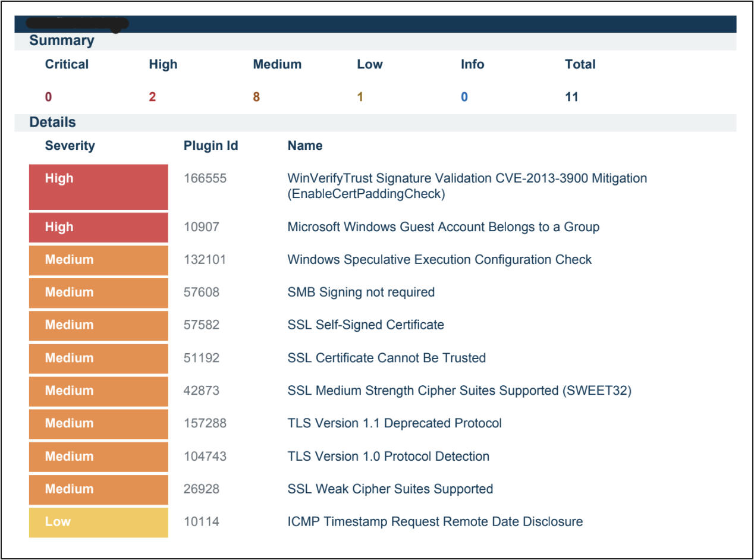Open Windows Speculative Execution Configuration Check

pyautogui.click(x=439, y=260)
